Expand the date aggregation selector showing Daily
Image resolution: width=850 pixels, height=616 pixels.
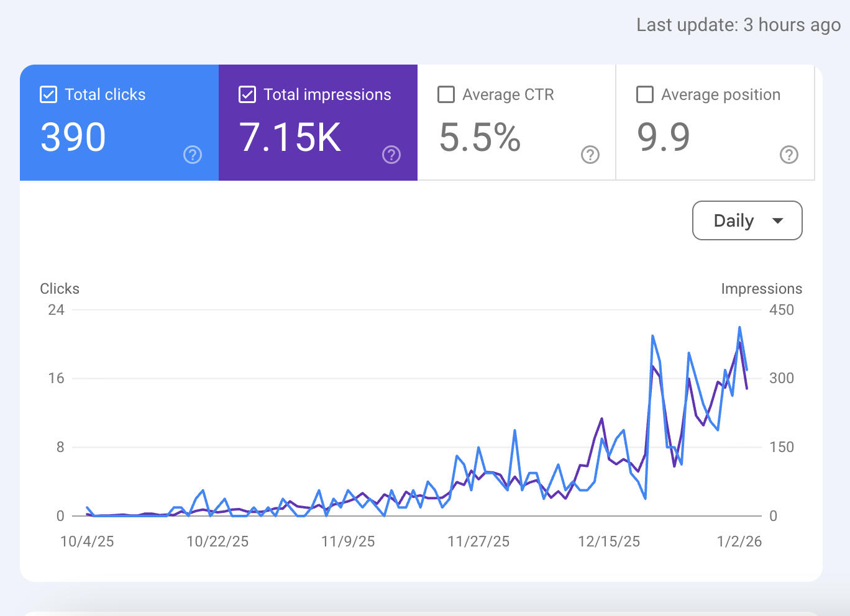tap(747, 220)
